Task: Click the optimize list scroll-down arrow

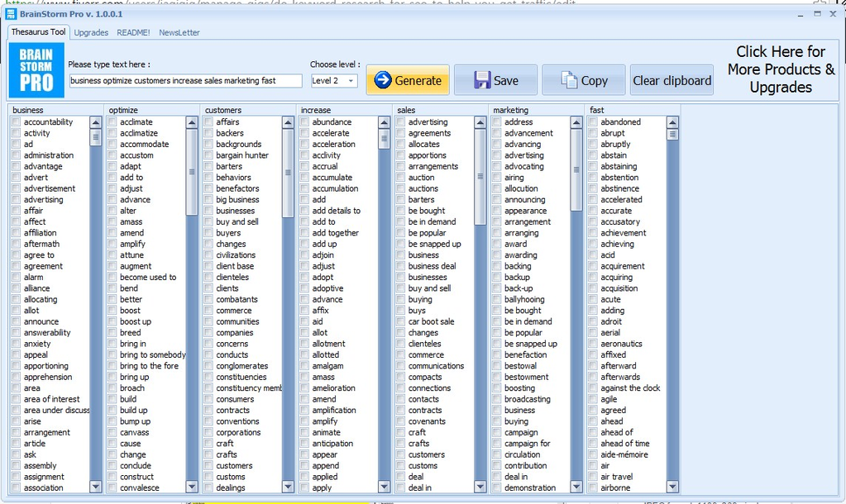Action: [192, 487]
